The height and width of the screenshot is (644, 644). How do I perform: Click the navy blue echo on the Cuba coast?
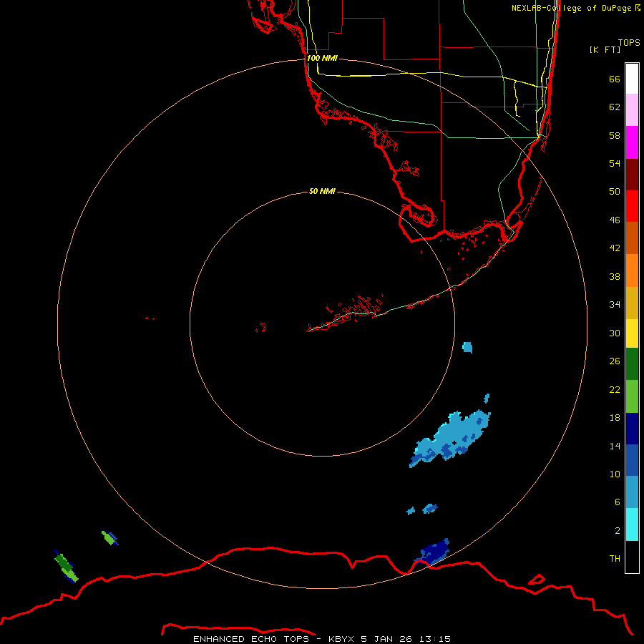(433, 553)
